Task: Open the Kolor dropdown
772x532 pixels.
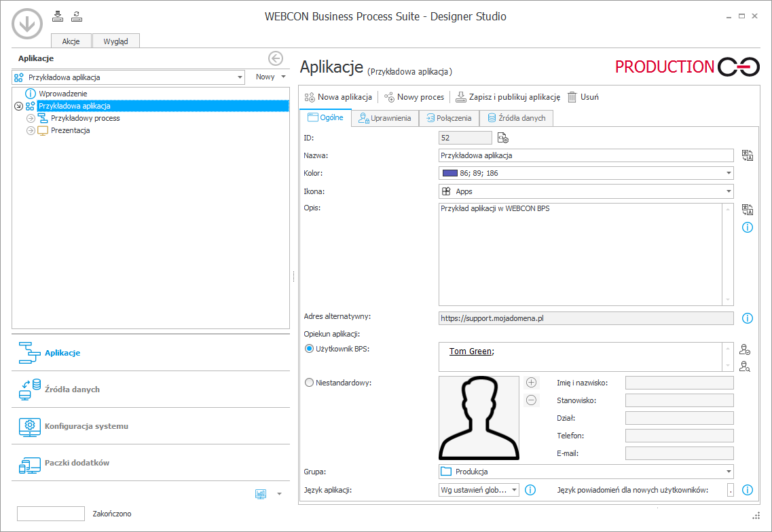Action: click(x=729, y=173)
